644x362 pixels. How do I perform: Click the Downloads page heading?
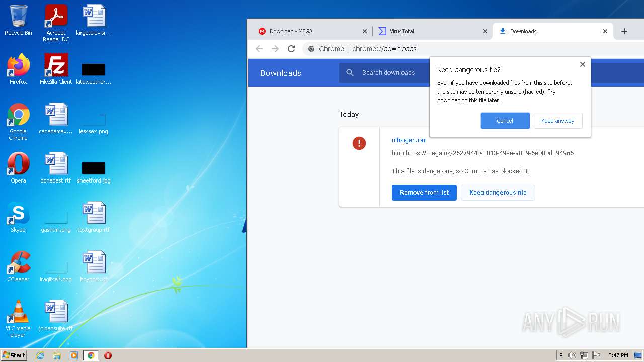click(280, 73)
